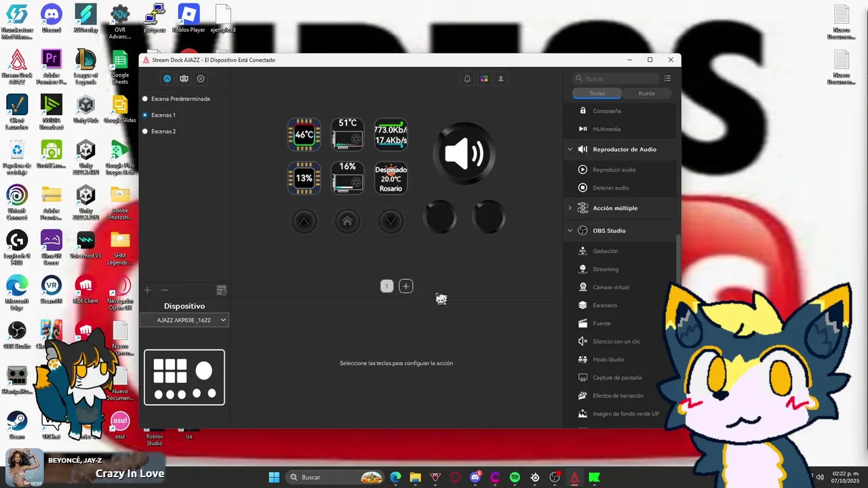Open the settings gear in sidebar toolbar
The image size is (868, 488).
tap(201, 79)
